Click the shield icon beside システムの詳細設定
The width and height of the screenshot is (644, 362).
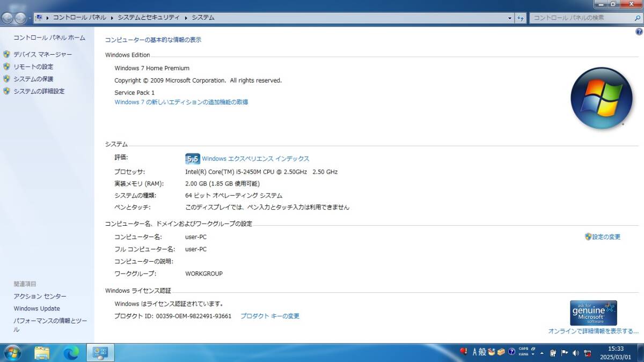pos(6,91)
